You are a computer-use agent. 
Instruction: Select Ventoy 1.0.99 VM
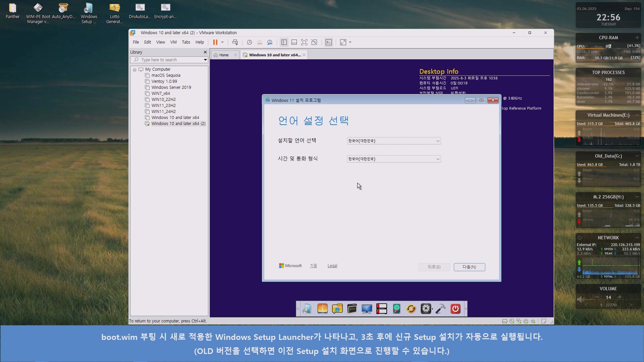click(x=164, y=81)
